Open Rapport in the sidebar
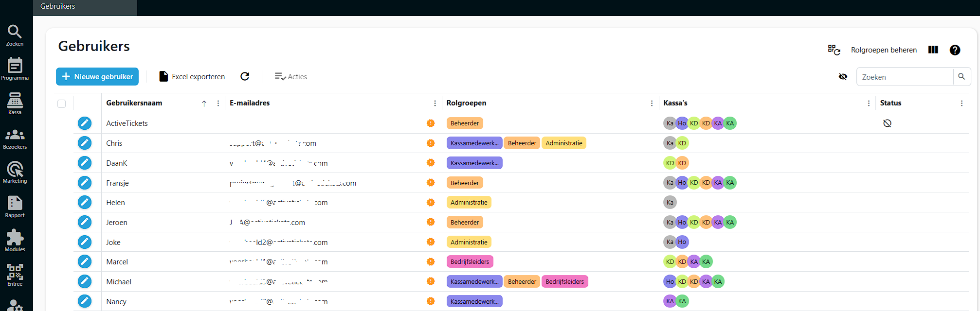980x312 pixels. pos(15,207)
